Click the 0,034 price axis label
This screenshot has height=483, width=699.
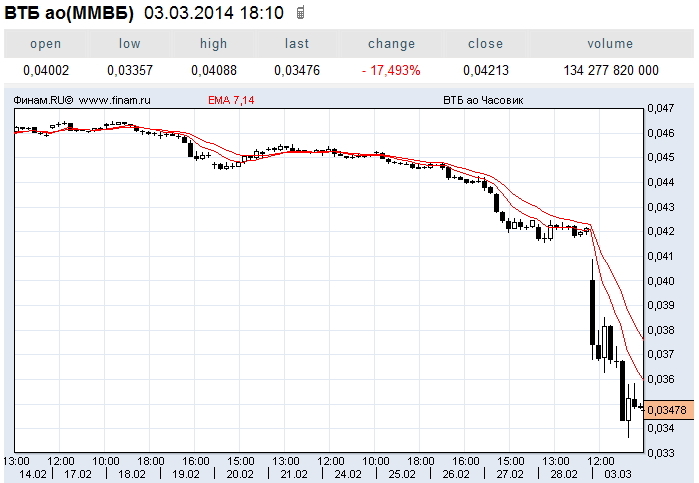(661, 428)
